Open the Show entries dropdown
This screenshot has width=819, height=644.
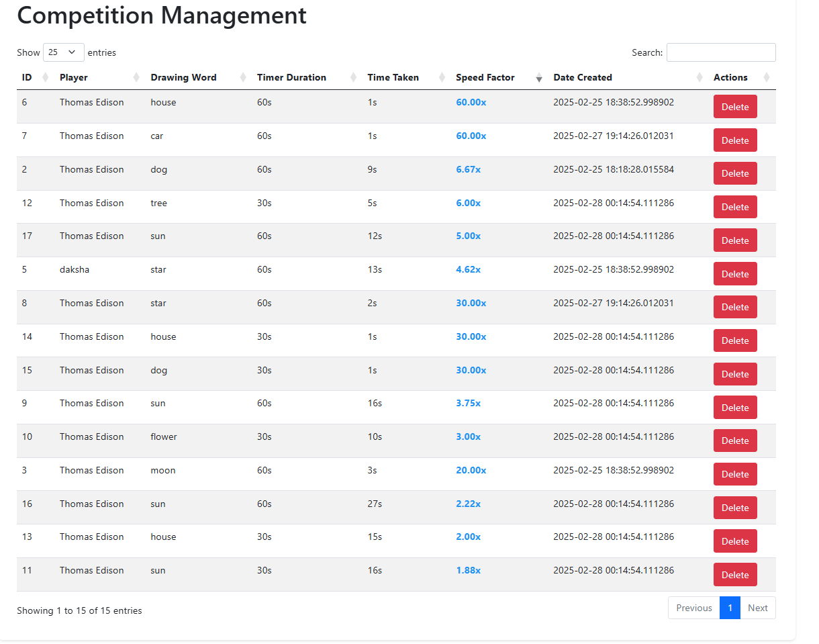64,52
